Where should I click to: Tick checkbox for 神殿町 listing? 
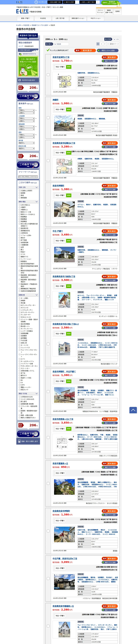click(48, 118)
